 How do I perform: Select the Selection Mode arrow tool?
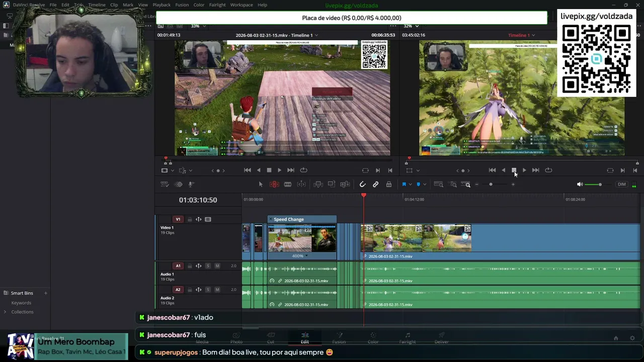coord(261,185)
